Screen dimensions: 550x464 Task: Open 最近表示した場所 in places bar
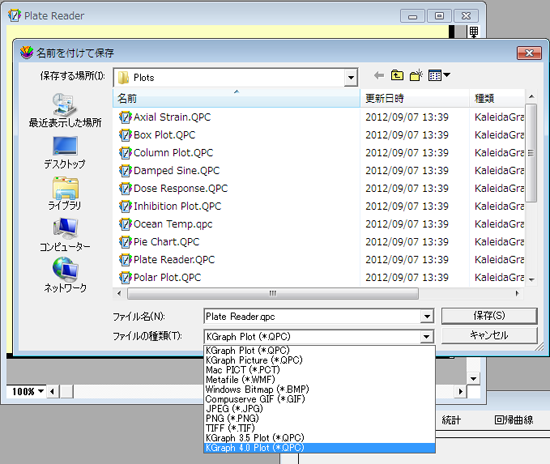[x=65, y=110]
